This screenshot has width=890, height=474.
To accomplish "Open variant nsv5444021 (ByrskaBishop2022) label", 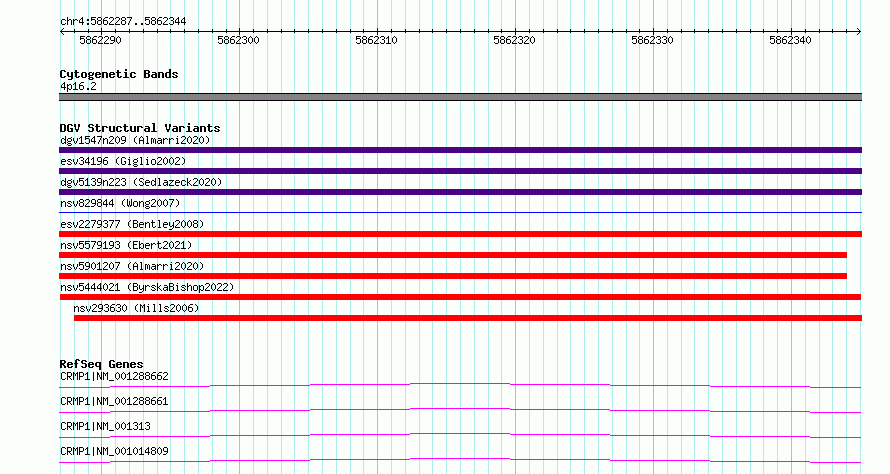I will point(147,287).
